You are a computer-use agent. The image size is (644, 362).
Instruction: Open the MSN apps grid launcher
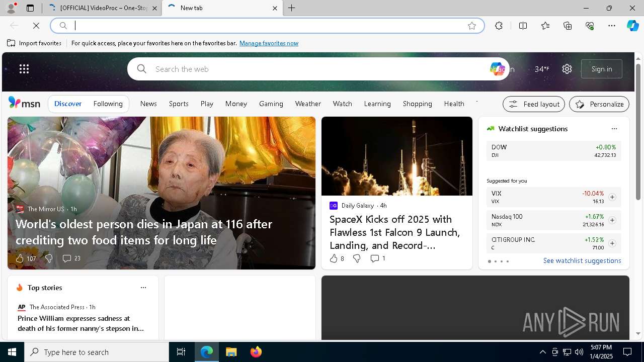pyautogui.click(x=24, y=69)
